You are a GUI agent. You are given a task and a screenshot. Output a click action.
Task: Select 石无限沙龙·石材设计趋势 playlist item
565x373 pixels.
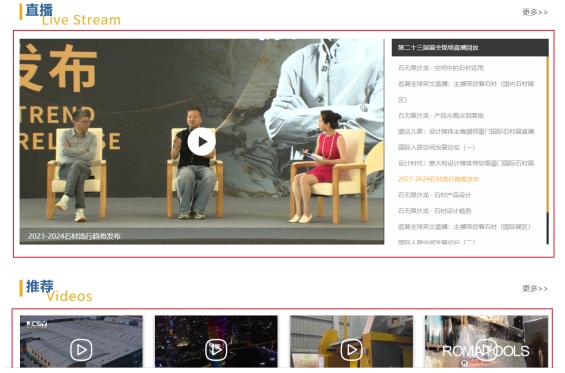click(434, 210)
